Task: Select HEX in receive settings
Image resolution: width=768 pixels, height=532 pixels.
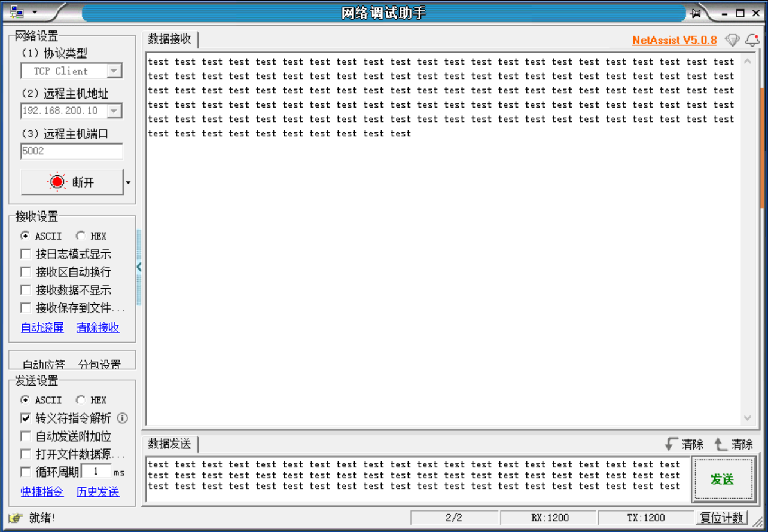Action: click(x=91, y=236)
